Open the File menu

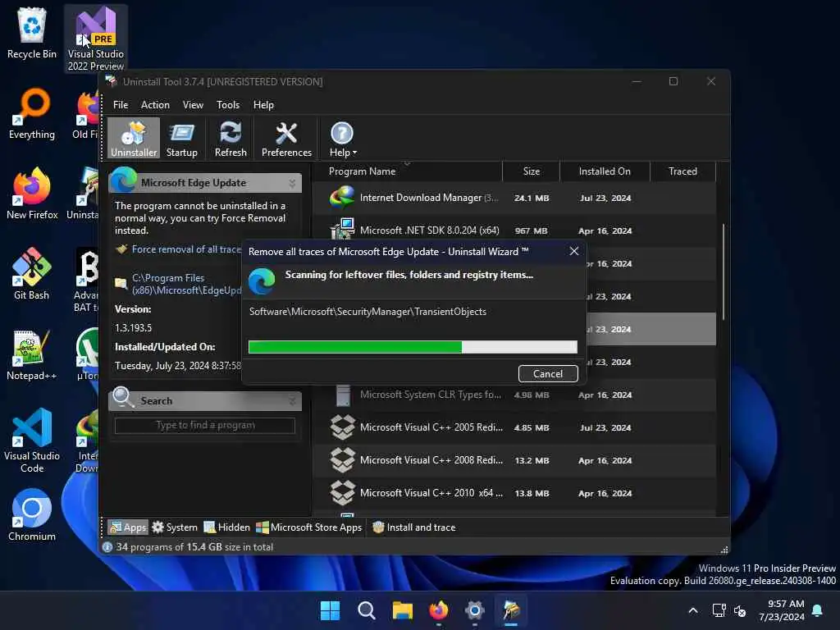pos(121,105)
